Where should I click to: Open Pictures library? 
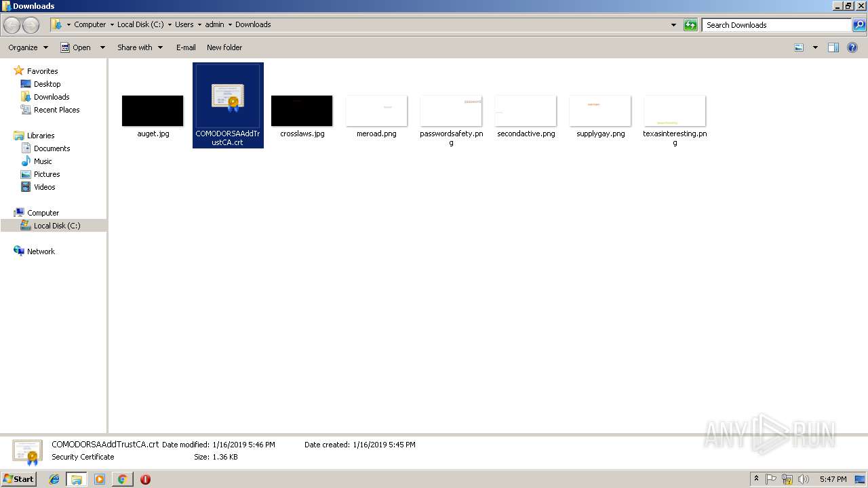coord(47,174)
